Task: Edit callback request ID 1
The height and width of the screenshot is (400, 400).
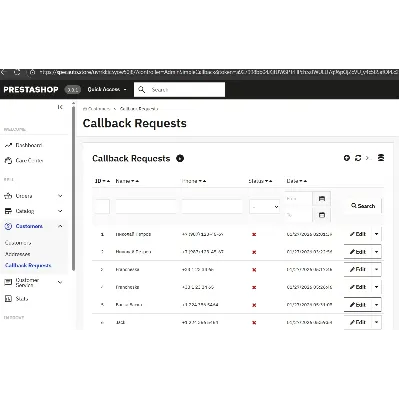Action: [x=358, y=234]
